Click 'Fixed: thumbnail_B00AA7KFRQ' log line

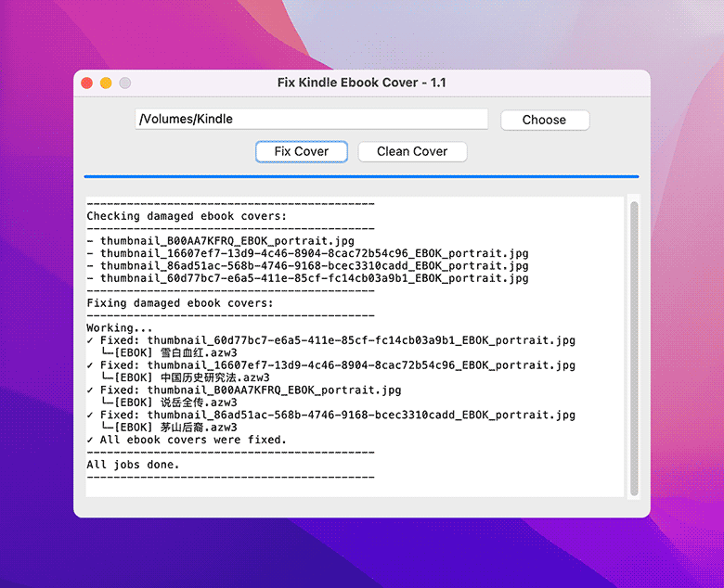click(x=244, y=390)
